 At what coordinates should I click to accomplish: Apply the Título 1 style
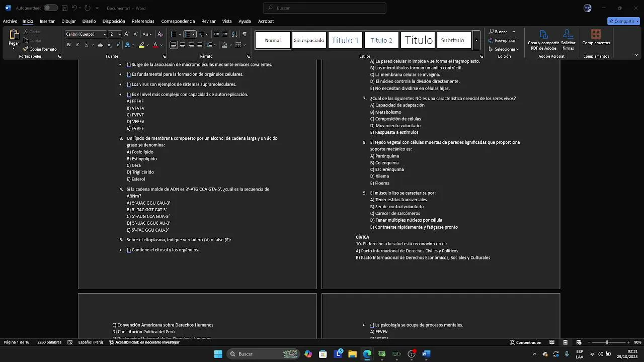[345, 40]
